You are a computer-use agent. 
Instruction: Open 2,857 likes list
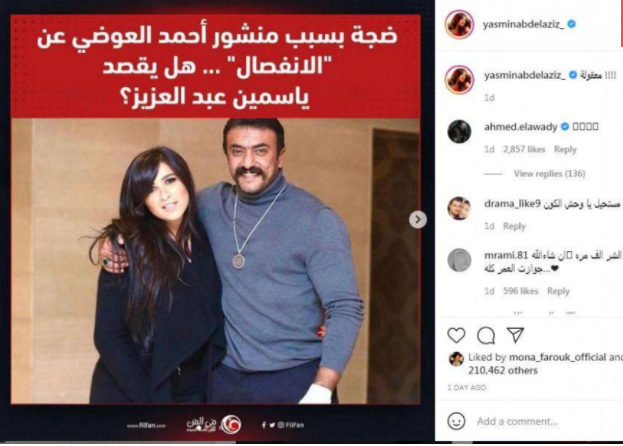click(524, 149)
